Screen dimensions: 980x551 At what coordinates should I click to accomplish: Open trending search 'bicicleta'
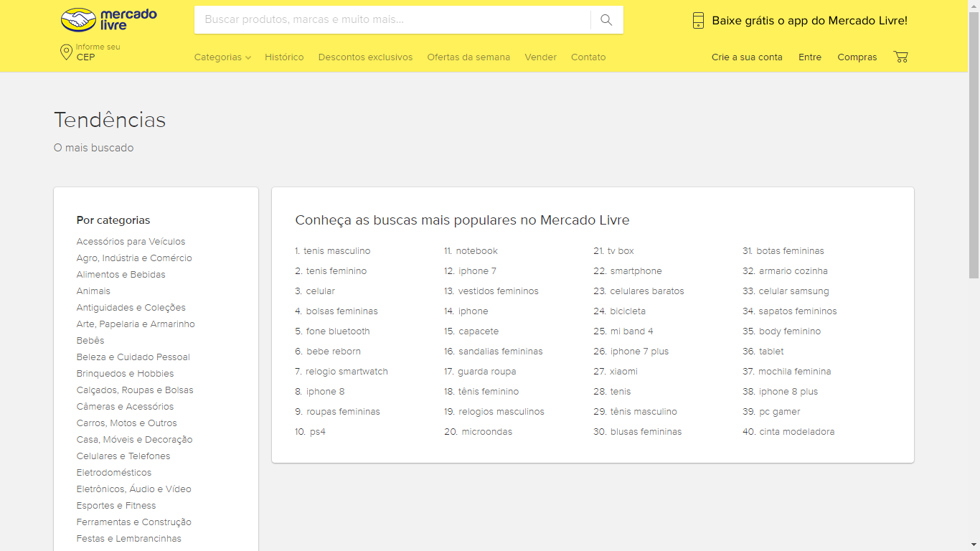[628, 311]
